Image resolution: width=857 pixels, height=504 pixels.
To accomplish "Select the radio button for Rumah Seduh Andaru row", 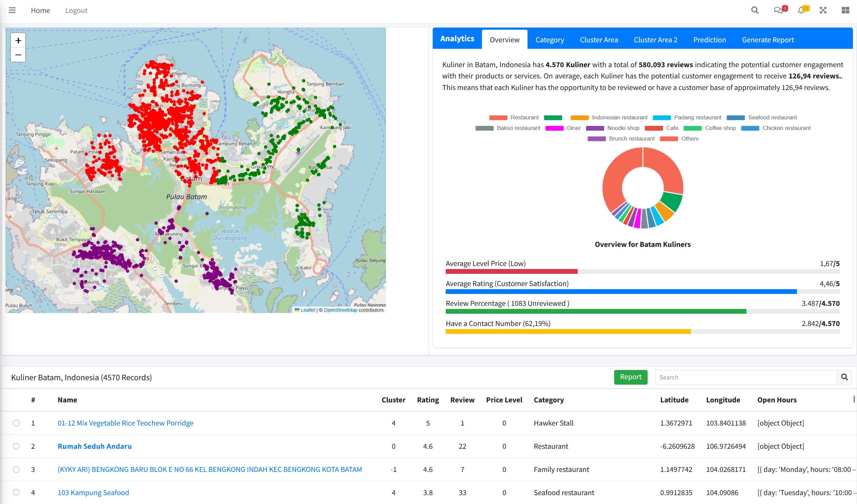I will pos(16,446).
